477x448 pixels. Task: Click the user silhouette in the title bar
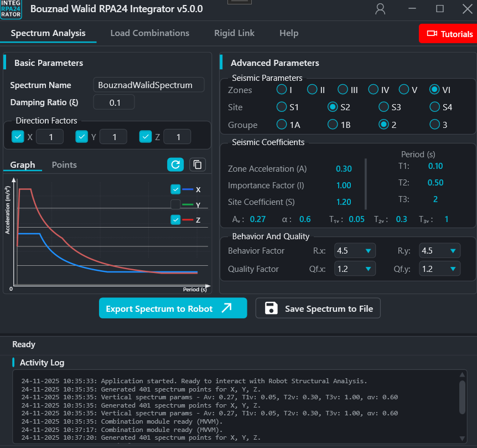tap(380, 9)
